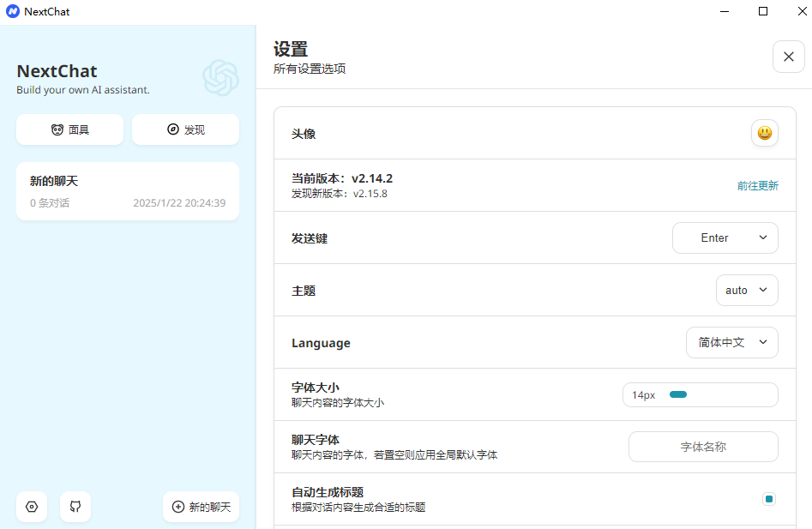Open the GitHub repository icon

(75, 507)
